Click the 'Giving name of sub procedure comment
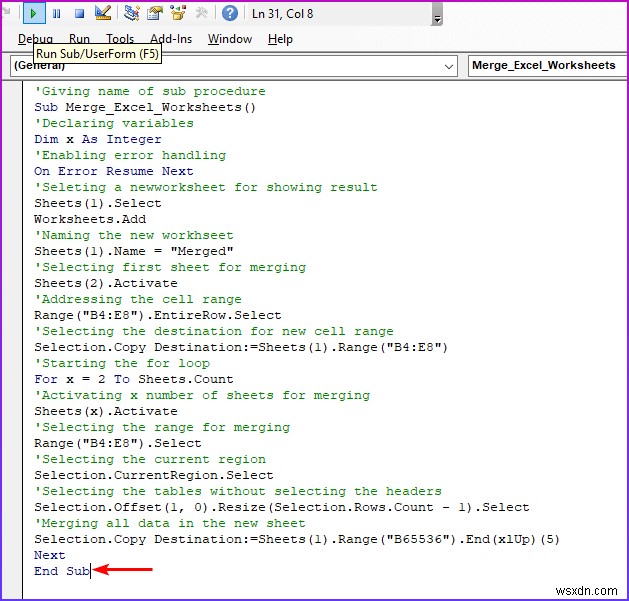This screenshot has height=601, width=629. point(150,91)
